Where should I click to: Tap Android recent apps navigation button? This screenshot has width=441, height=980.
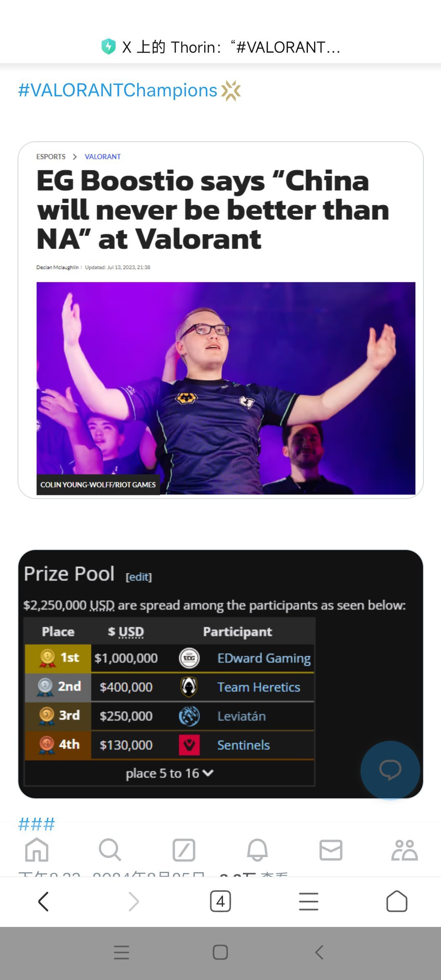[122, 952]
